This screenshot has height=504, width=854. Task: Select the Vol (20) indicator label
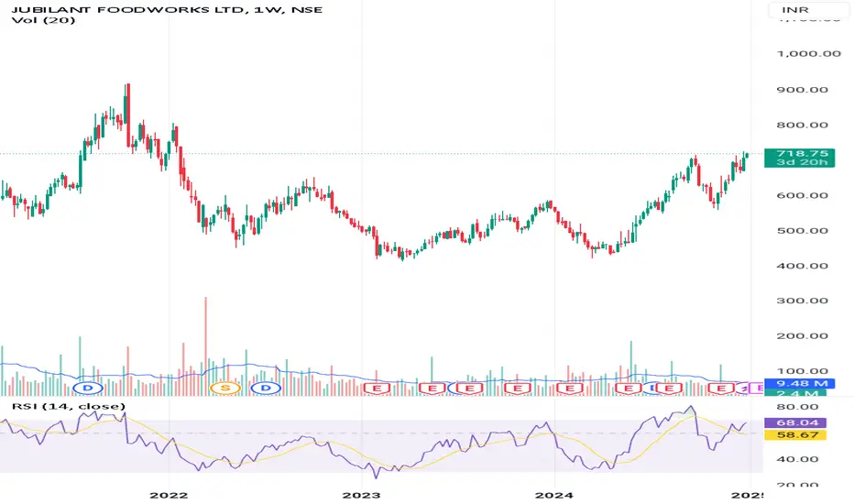coord(43,20)
